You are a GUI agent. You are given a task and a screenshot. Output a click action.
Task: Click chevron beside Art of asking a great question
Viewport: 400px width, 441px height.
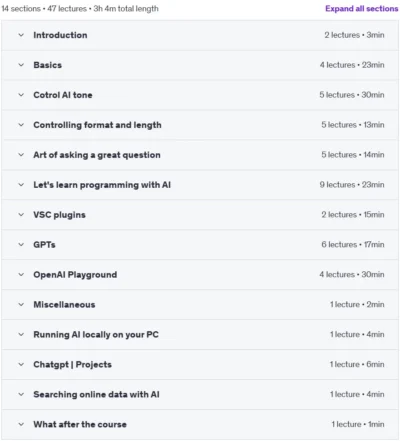coord(21,155)
